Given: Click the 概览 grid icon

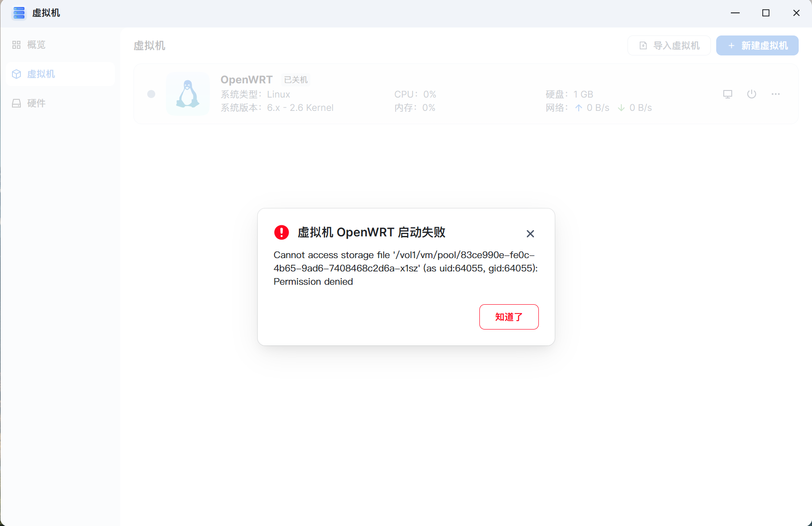Looking at the screenshot, I should (16, 45).
